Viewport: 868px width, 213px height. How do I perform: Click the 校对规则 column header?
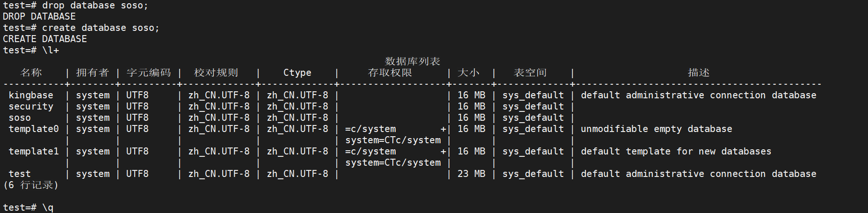pos(216,73)
